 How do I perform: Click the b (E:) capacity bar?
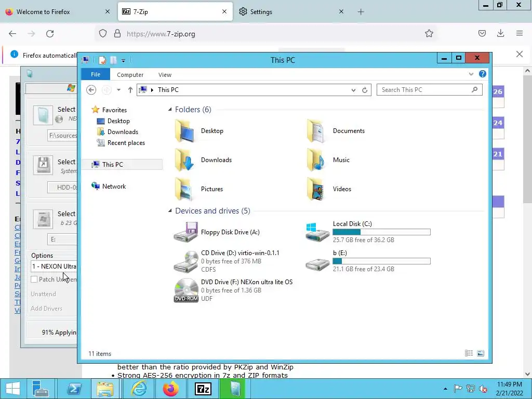(x=381, y=261)
